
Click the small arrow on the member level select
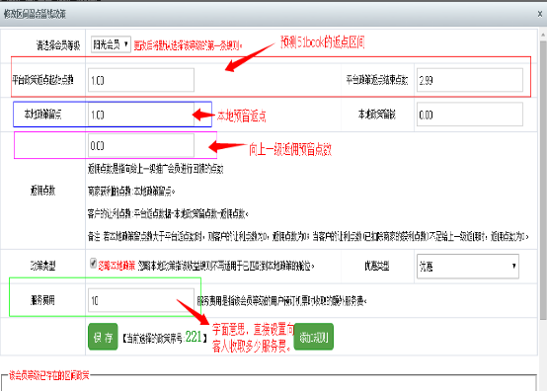tap(126, 44)
